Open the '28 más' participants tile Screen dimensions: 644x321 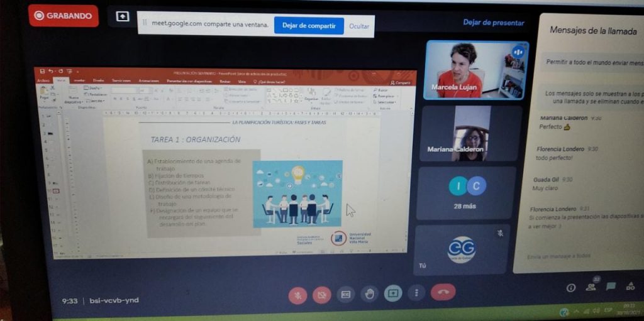467,192
